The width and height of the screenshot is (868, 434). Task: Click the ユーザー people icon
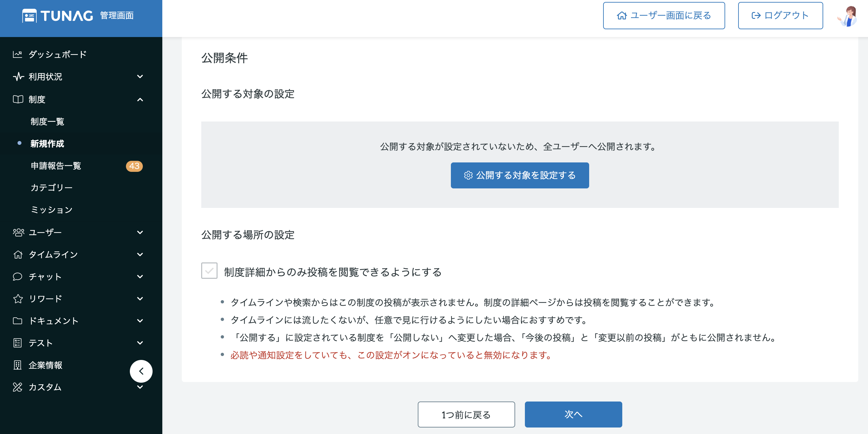click(18, 232)
